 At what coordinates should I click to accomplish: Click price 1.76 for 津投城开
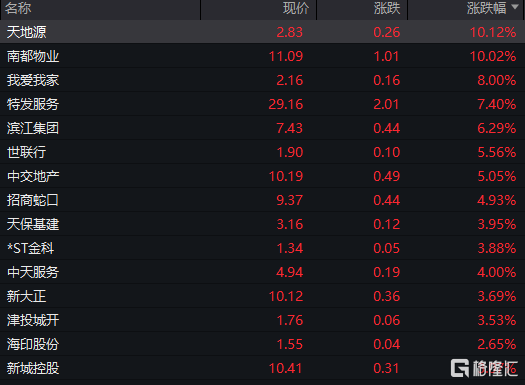click(x=290, y=320)
